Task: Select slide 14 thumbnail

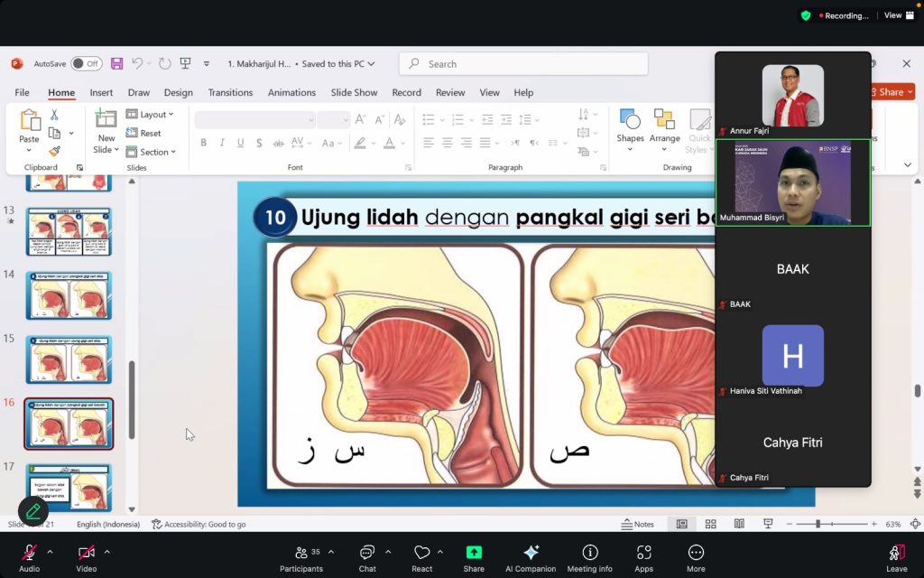Action: point(69,295)
